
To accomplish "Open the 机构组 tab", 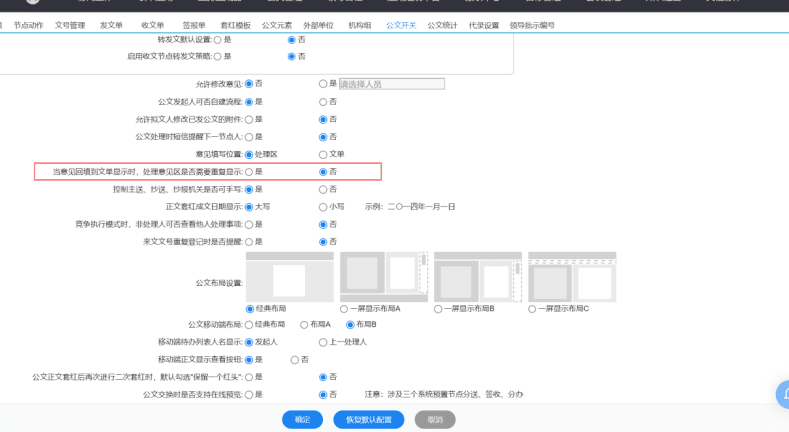I will [x=360, y=25].
